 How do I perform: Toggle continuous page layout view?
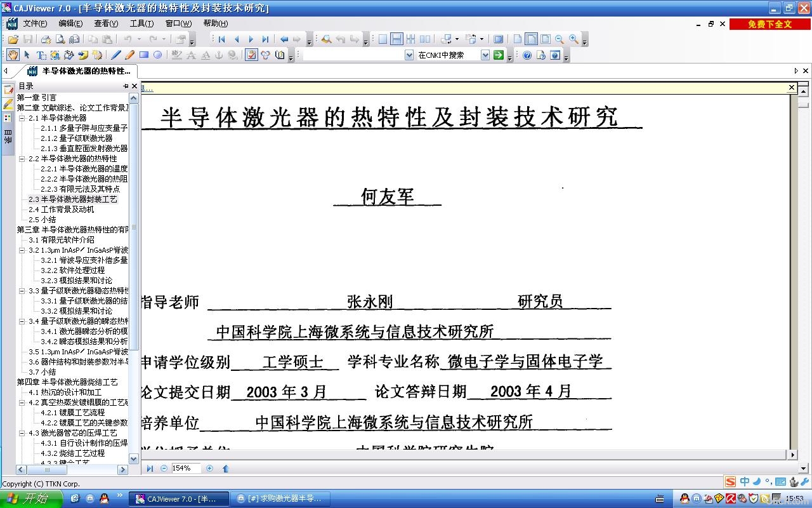pyautogui.click(x=396, y=39)
